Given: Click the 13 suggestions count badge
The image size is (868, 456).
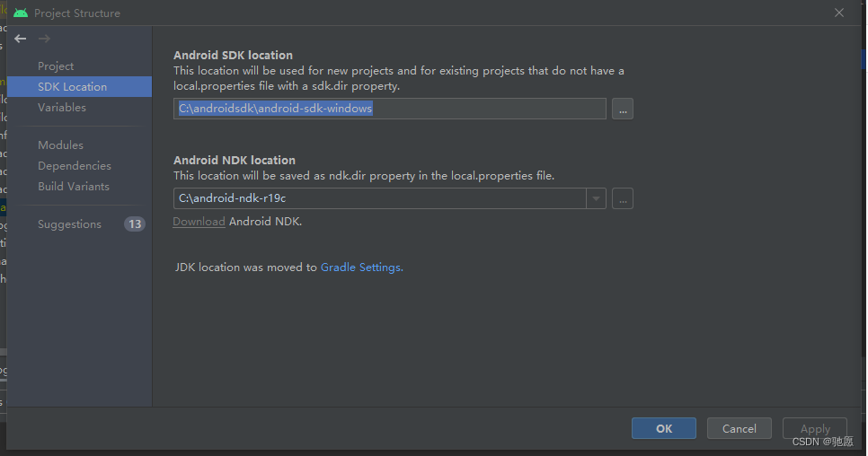Looking at the screenshot, I should [x=135, y=224].
